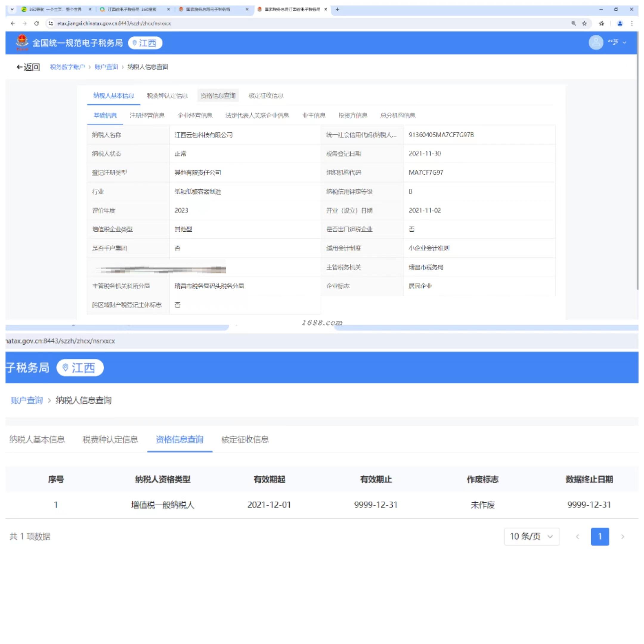Expand the user account dropdown arrow
644x644 pixels.
[x=624, y=43]
